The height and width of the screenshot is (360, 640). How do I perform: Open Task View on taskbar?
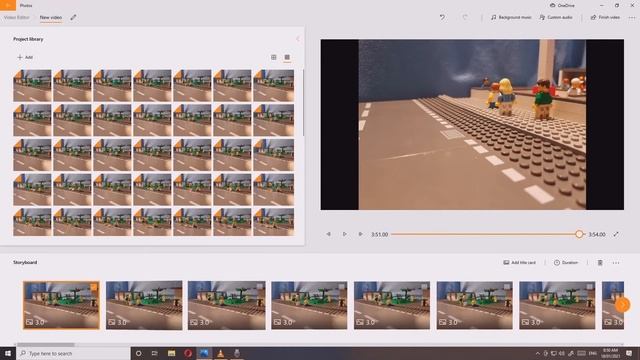[x=155, y=353]
